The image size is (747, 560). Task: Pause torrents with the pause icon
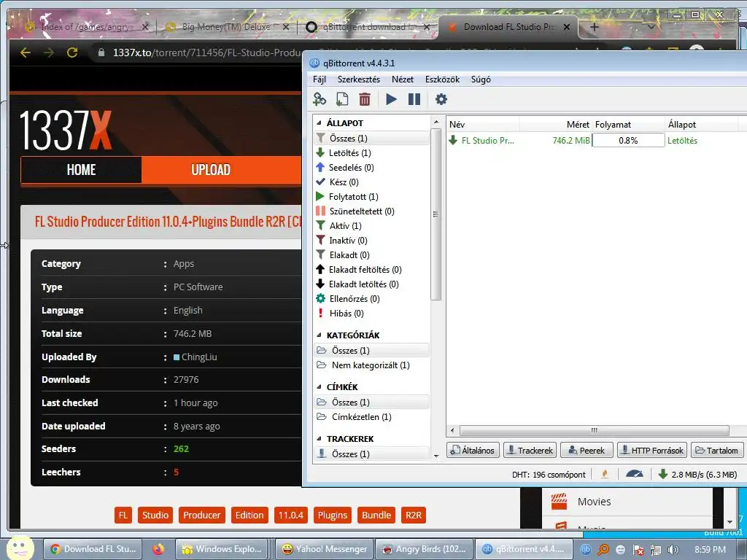pos(414,99)
